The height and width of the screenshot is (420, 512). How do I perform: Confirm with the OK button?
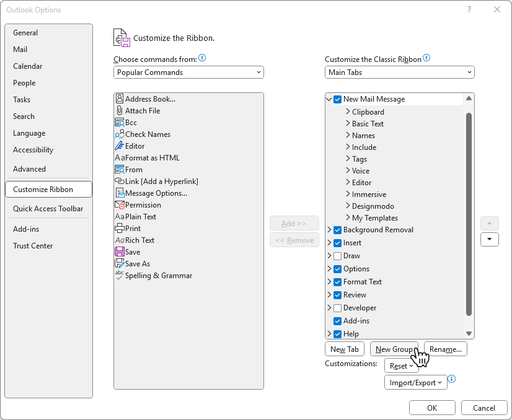pyautogui.click(x=432, y=408)
